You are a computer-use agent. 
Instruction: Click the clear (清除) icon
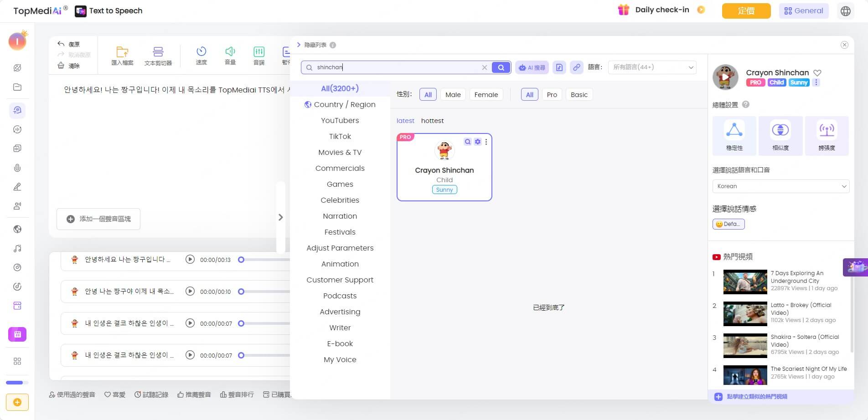click(x=61, y=66)
